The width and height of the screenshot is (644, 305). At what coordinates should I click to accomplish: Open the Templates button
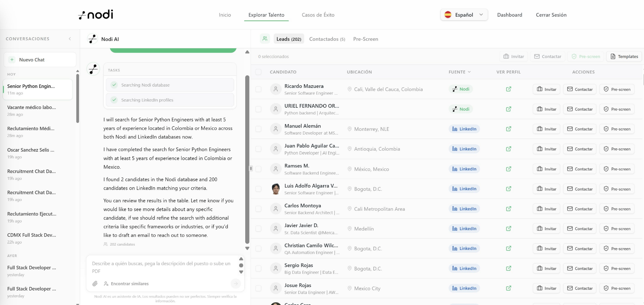tap(624, 56)
